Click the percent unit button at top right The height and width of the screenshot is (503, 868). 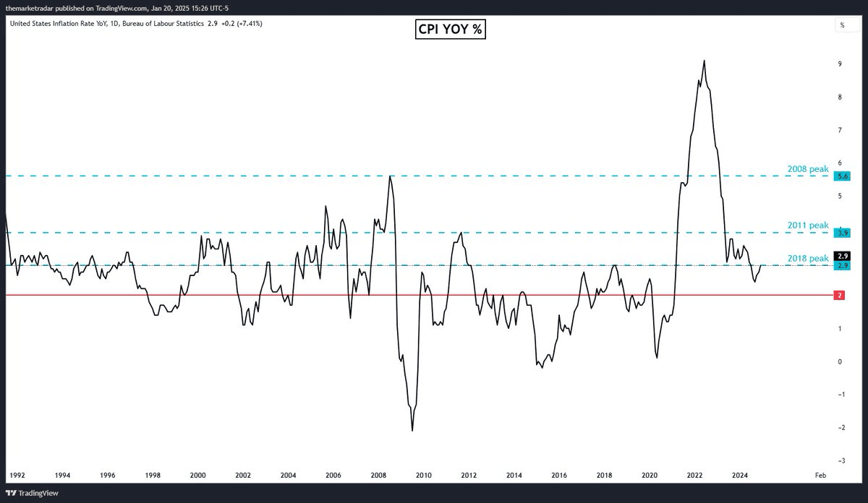(843, 25)
